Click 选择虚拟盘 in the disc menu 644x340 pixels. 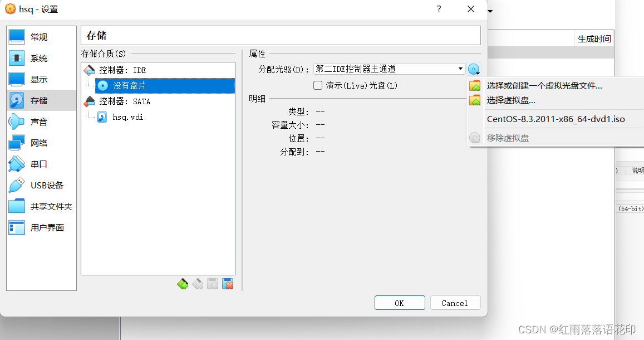[x=510, y=101]
